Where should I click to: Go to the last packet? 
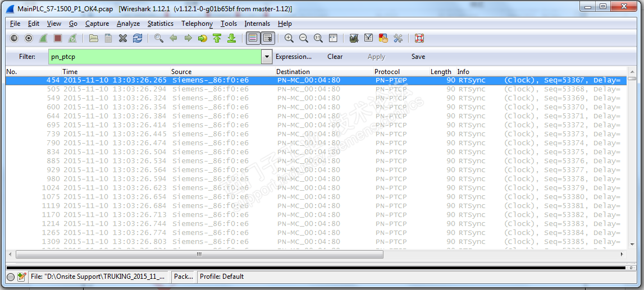(x=232, y=38)
